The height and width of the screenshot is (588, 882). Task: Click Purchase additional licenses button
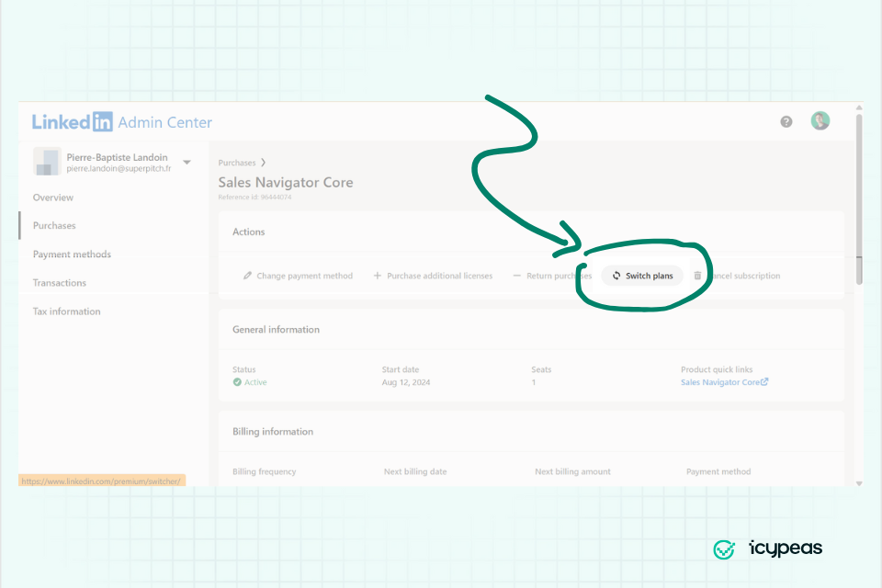433,276
